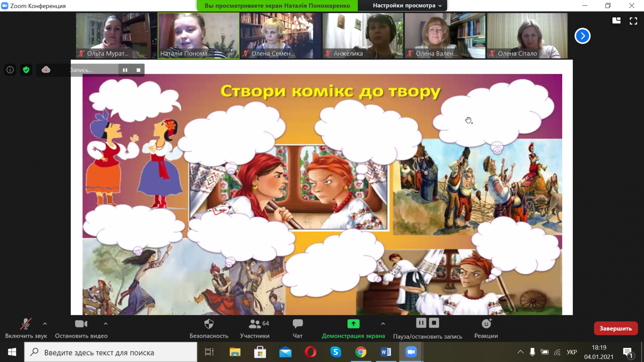Select Ольга Мурат video thumbnail

point(116,35)
